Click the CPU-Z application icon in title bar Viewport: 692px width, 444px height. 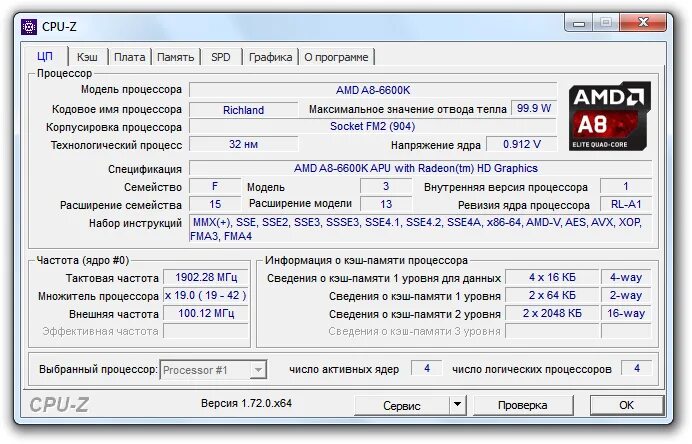pos(29,27)
